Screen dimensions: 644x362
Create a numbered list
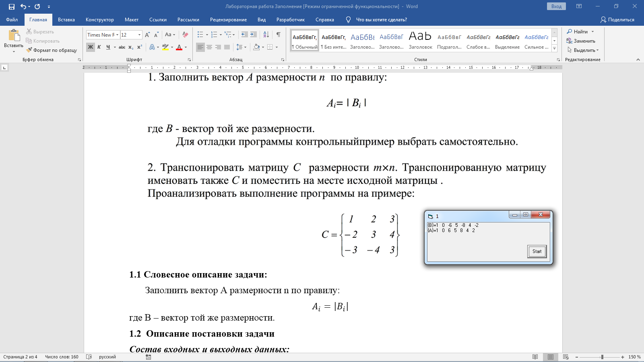[214, 35]
